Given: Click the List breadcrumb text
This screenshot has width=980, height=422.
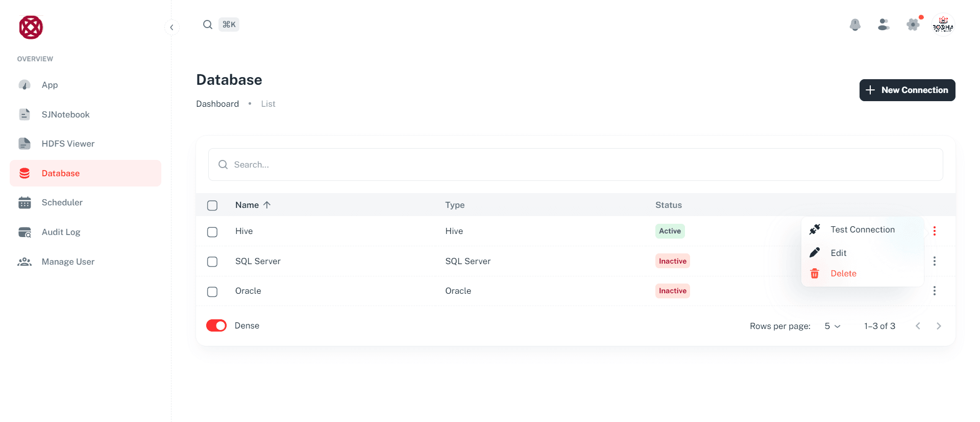Looking at the screenshot, I should pyautogui.click(x=268, y=104).
